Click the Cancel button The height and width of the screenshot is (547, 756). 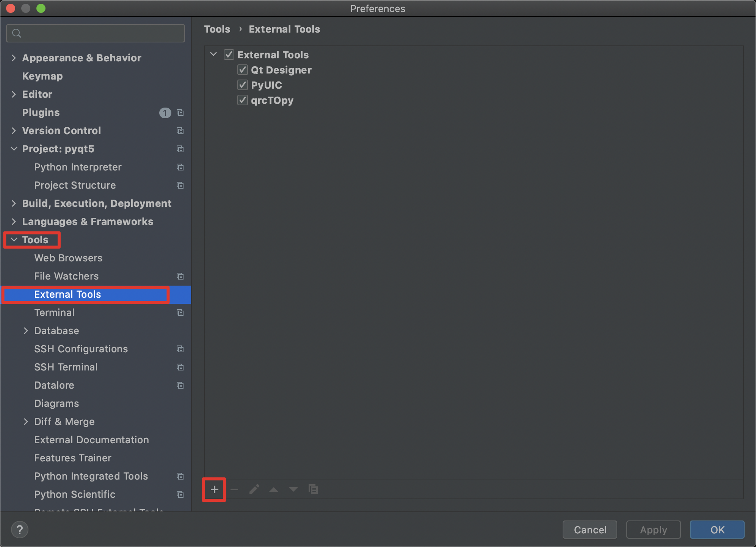click(590, 530)
